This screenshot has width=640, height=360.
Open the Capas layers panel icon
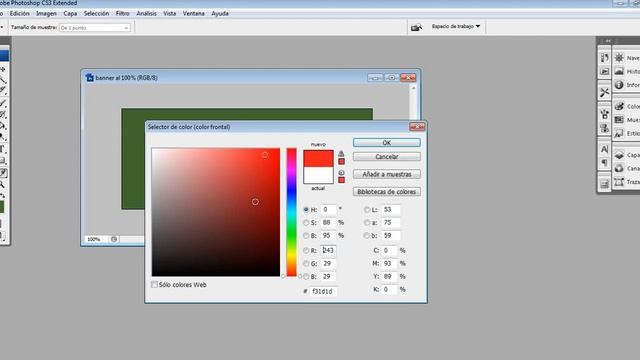coord(619,155)
